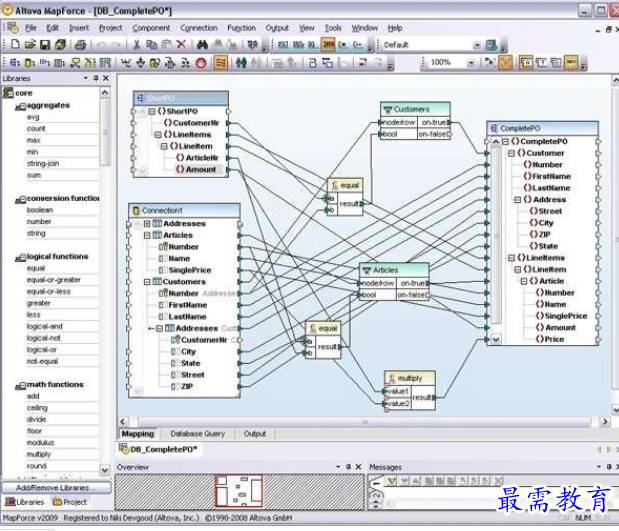619x531 pixels.
Task: Switch to the Project pane tab
Action: click(x=69, y=502)
